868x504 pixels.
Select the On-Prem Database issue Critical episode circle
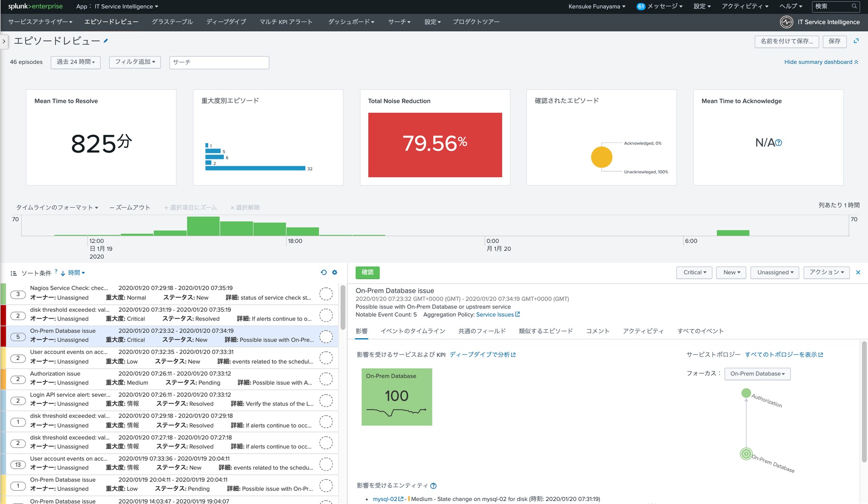point(325,336)
